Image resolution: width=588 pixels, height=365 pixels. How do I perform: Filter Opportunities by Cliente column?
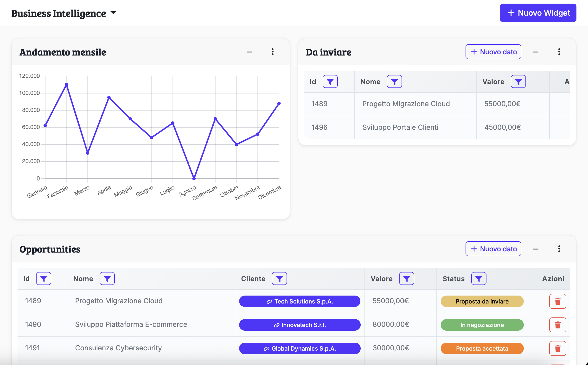(x=279, y=278)
